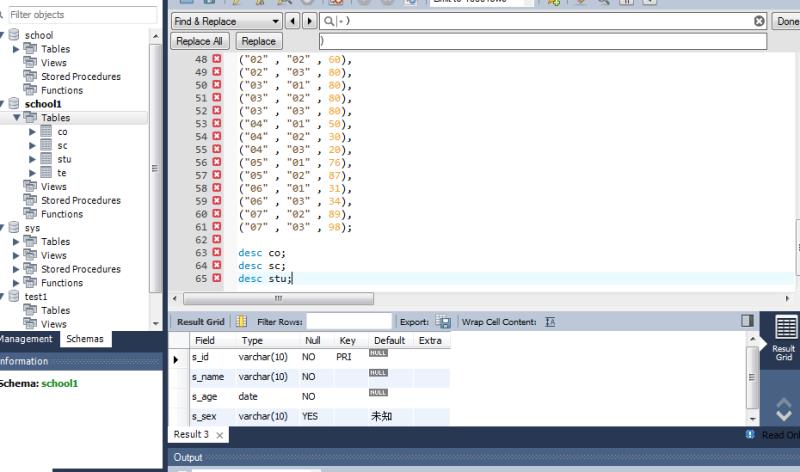
Task: Click the Default column header
Action: point(389,340)
